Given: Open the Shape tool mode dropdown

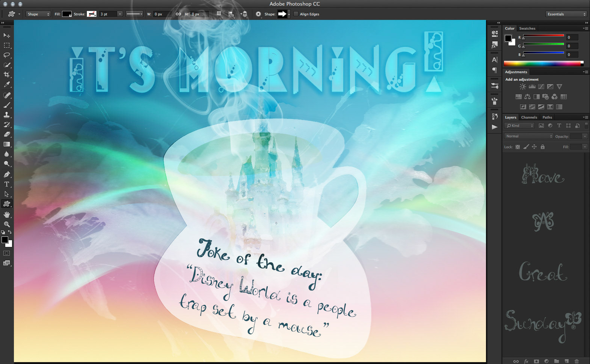Looking at the screenshot, I should click(x=38, y=14).
